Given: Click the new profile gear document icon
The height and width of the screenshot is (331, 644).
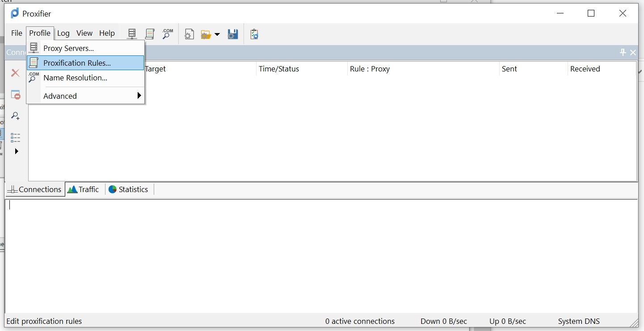Looking at the screenshot, I should pos(189,34).
